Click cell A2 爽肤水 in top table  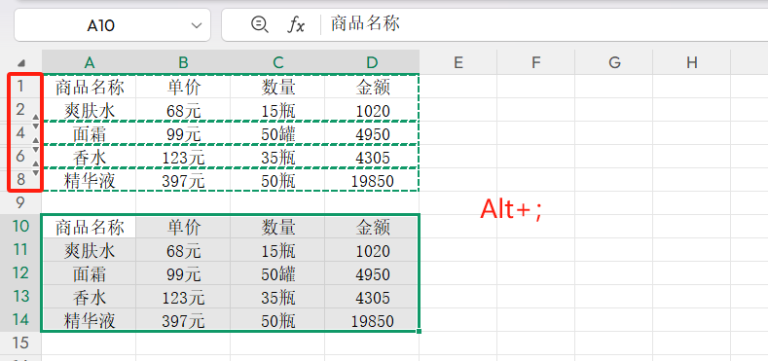89,110
